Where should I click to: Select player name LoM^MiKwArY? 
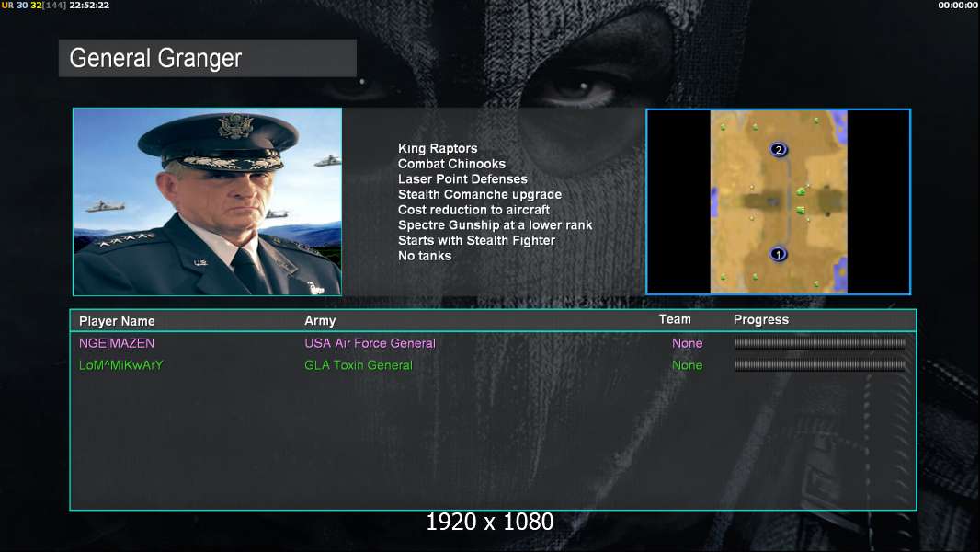click(x=120, y=365)
